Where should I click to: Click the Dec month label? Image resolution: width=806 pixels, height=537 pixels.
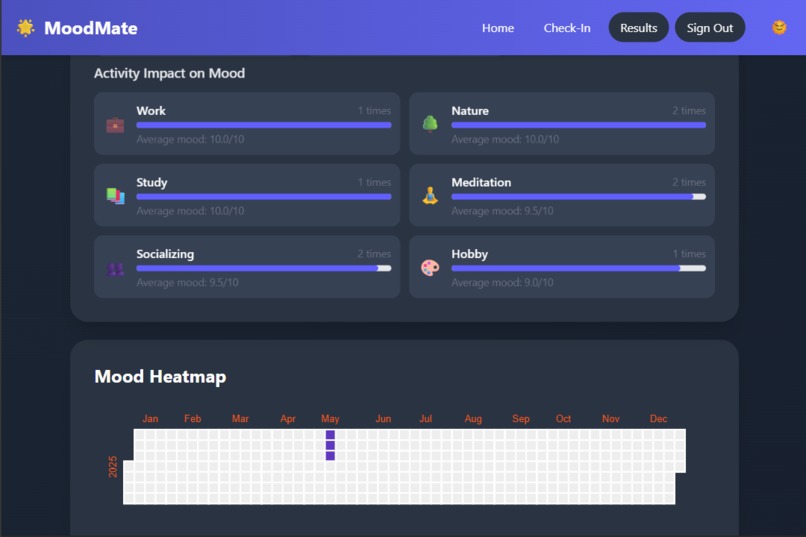[658, 418]
